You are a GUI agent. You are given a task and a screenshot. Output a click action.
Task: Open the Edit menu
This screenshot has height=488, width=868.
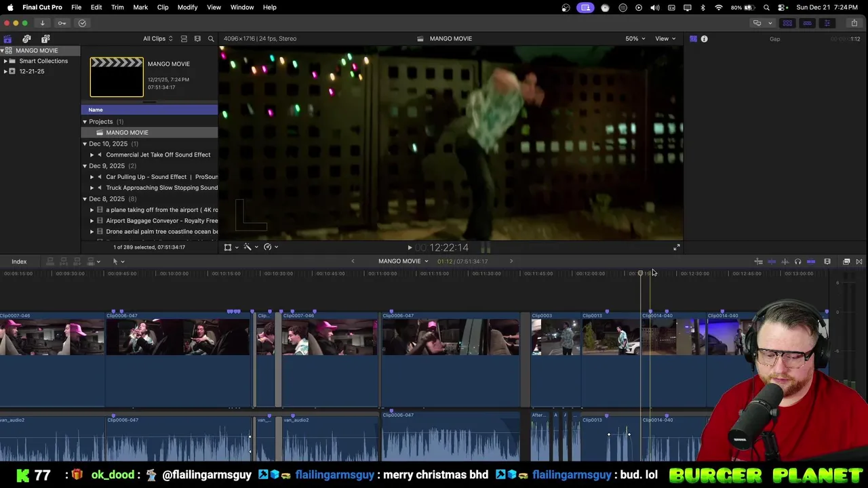[x=96, y=7]
